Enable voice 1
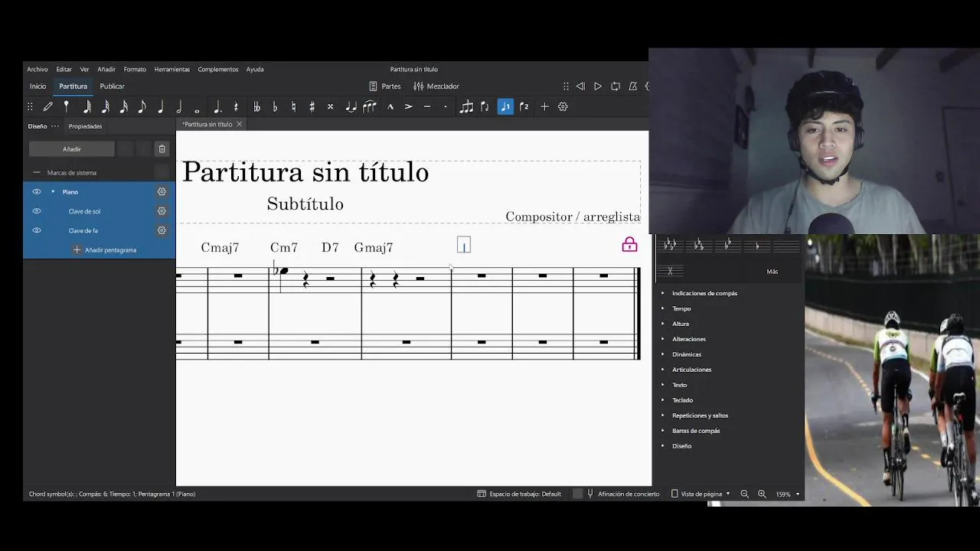 (505, 107)
